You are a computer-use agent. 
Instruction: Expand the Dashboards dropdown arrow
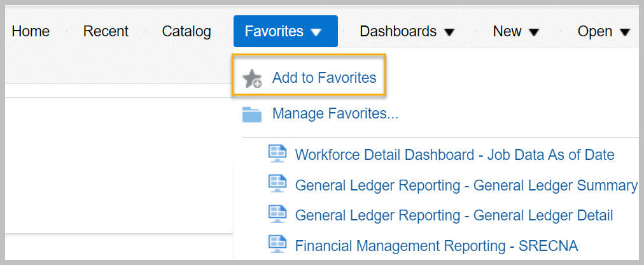point(449,32)
